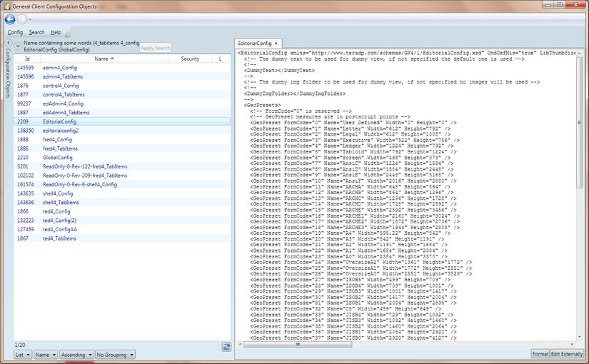
Task: Click the GeoPresets opening tag in XML
Action: (262, 105)
